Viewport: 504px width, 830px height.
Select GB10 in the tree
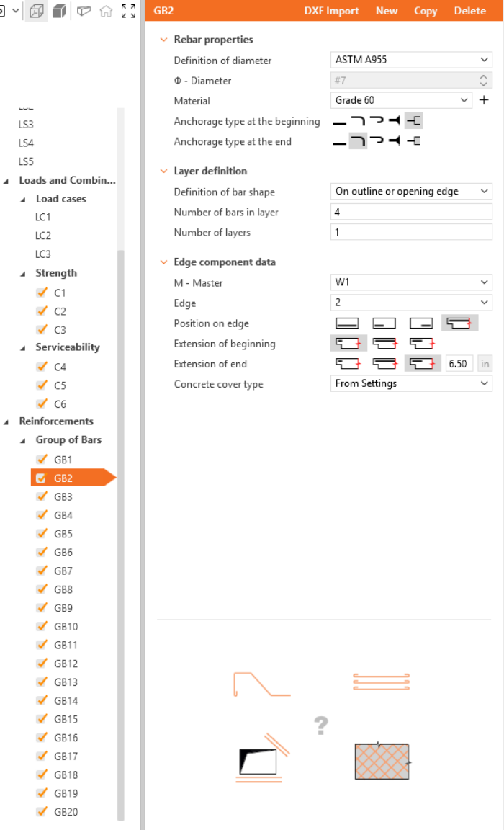tap(66, 627)
